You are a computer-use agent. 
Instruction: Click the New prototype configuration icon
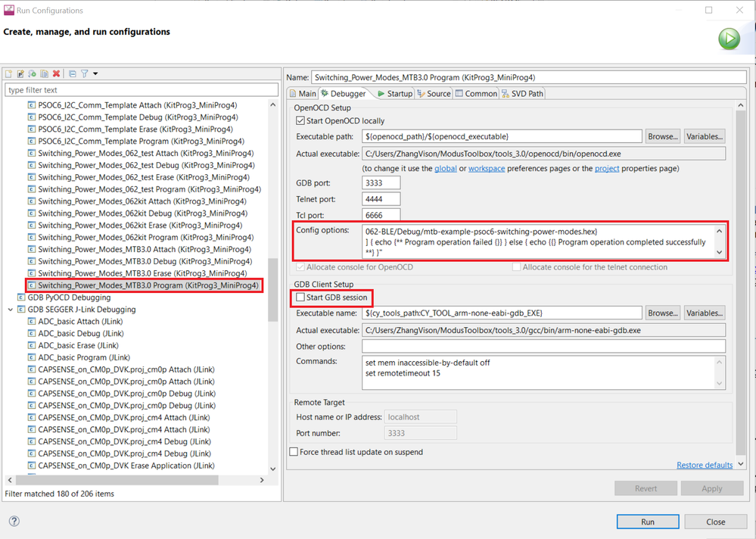(x=20, y=73)
